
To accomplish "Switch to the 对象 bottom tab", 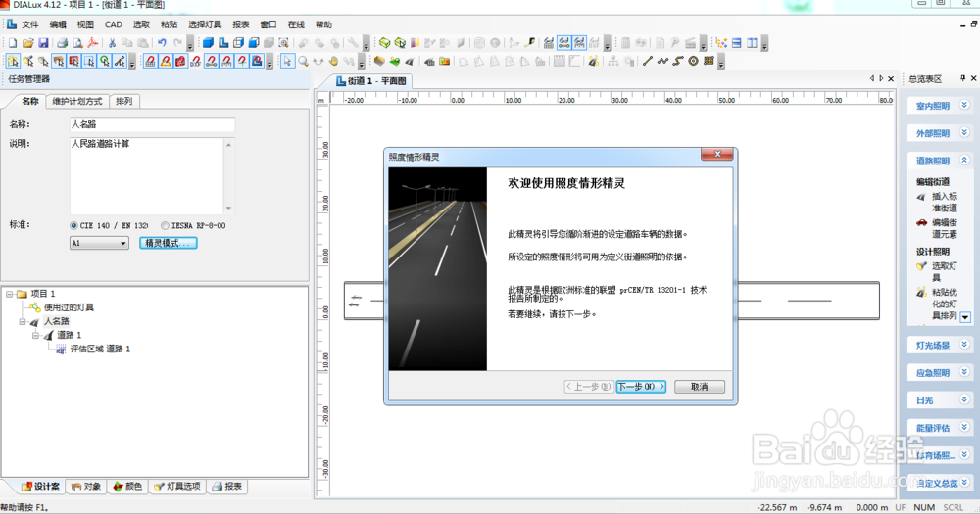I will point(85,486).
